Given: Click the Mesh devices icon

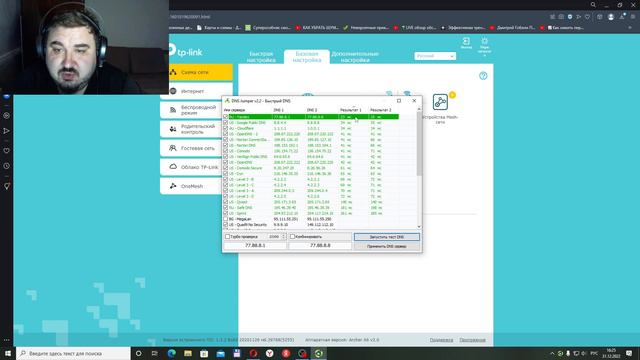Looking at the screenshot, I should click(x=440, y=102).
